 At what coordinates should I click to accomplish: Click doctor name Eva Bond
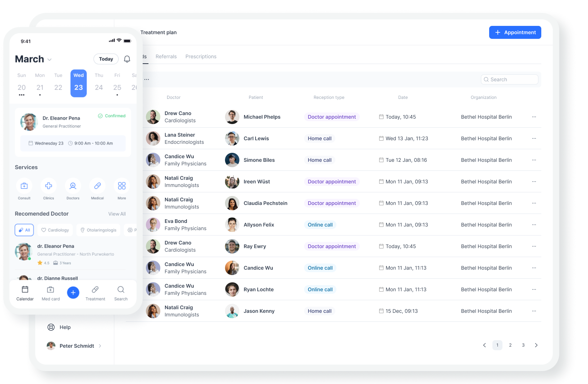coord(176,221)
